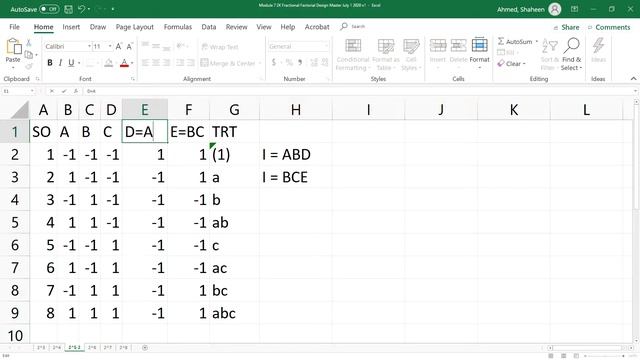The height and width of the screenshot is (360, 640).
Task: Click the Copy icon in Clipboard group
Action: 29,54
